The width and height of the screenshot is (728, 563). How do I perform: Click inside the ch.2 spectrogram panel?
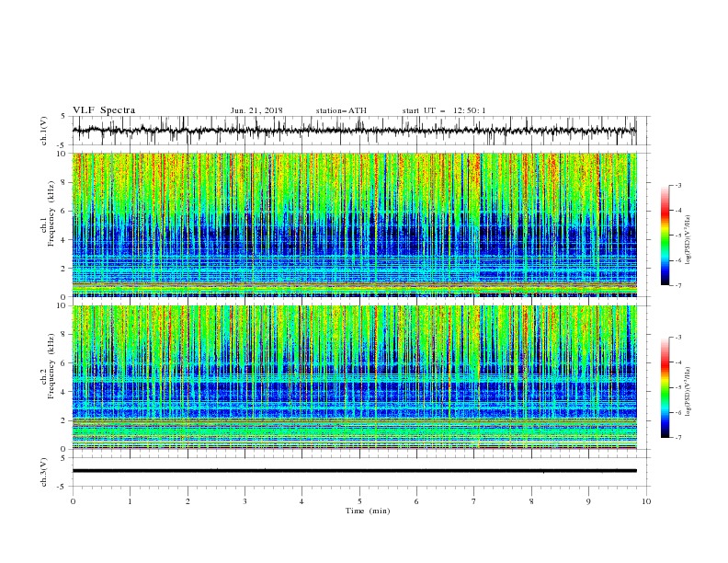(354, 377)
